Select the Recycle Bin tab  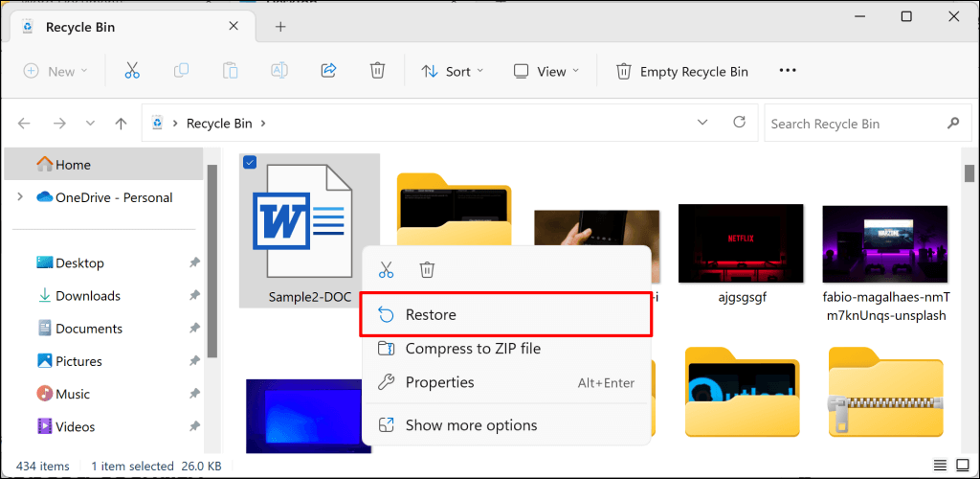tap(130, 28)
